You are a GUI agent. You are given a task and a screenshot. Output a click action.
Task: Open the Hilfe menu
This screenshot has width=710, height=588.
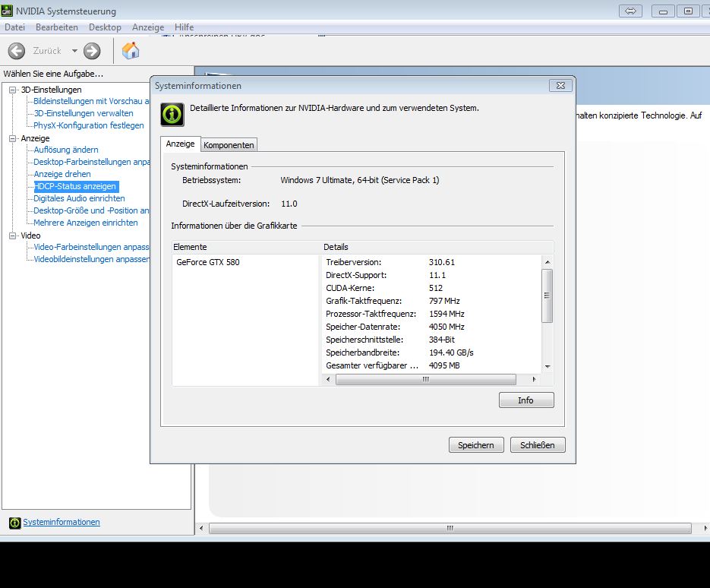click(x=184, y=27)
